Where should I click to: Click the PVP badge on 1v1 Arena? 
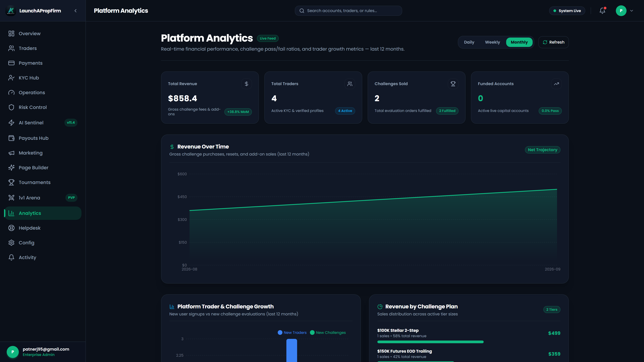[x=71, y=198]
